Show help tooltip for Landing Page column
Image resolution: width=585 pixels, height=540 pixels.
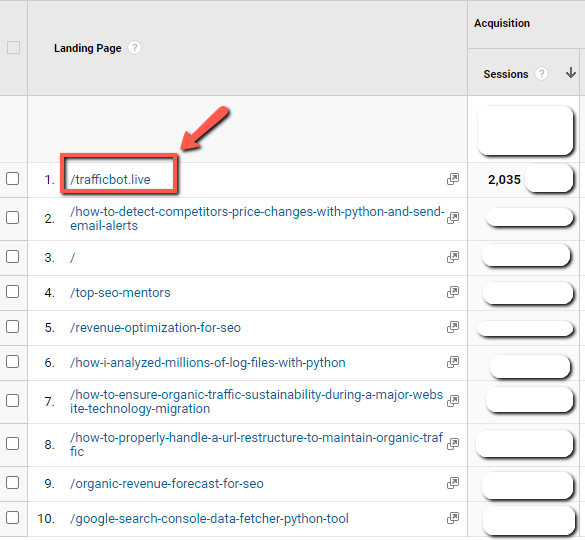click(x=134, y=48)
